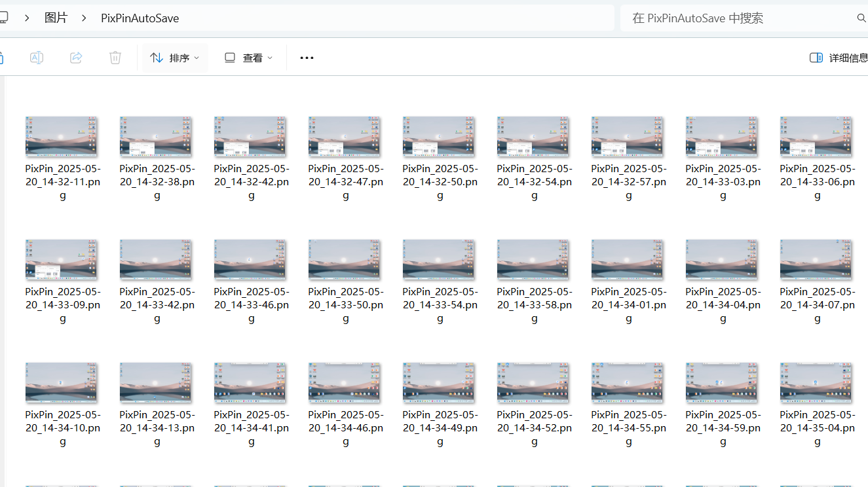Select thumbnail of PixPin_2025-05-20_14-33-06.png
Viewport: 868px width, 487px height.
(x=816, y=137)
